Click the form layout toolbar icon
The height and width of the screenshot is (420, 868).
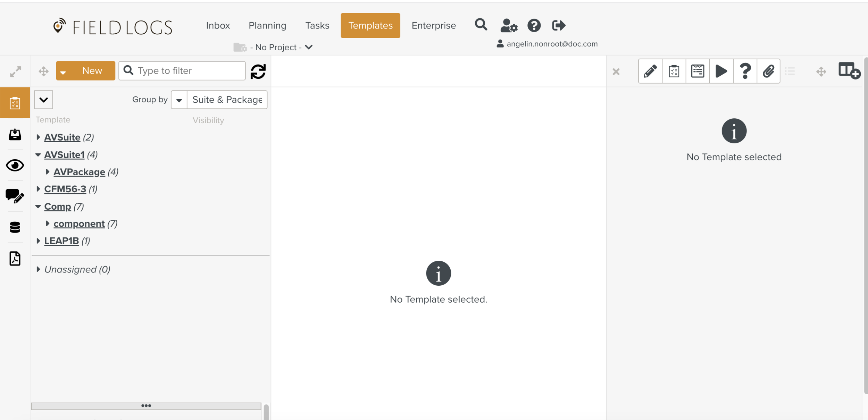click(x=698, y=71)
